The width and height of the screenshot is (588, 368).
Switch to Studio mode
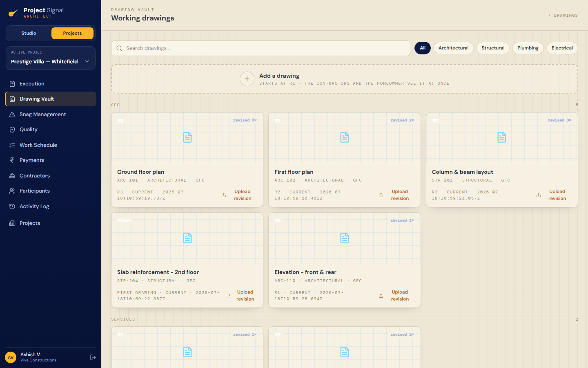29,34
